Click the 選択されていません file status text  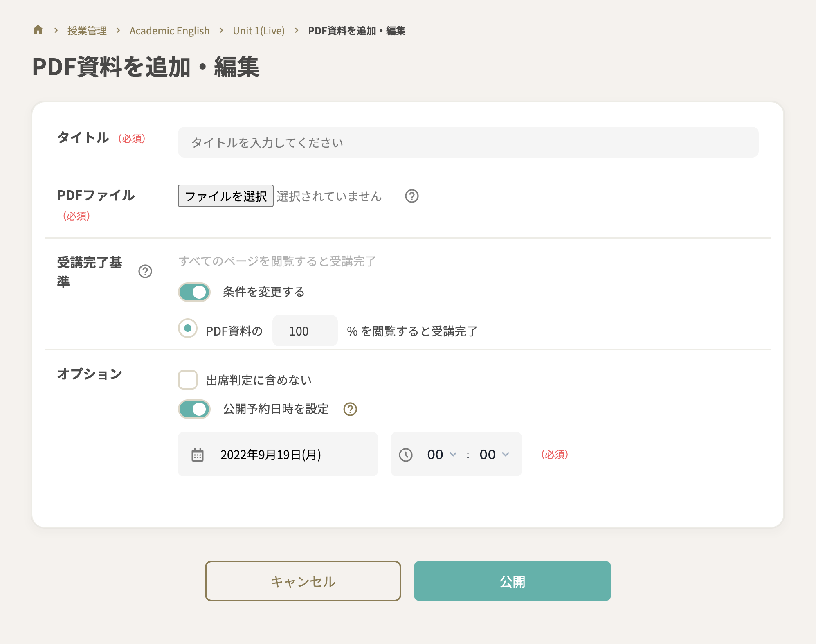tap(329, 196)
